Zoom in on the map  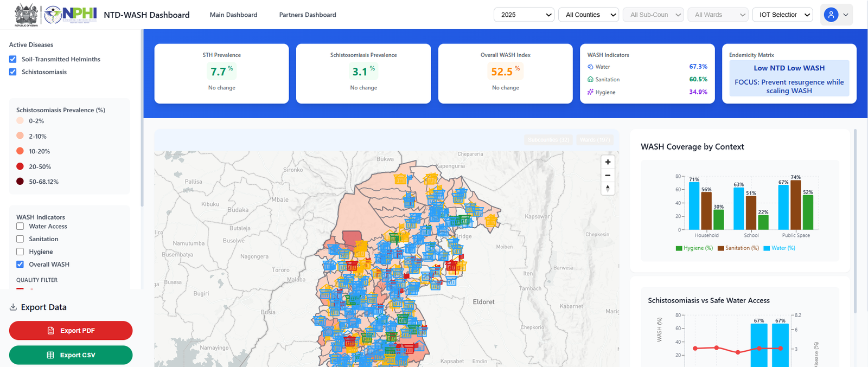coord(608,162)
